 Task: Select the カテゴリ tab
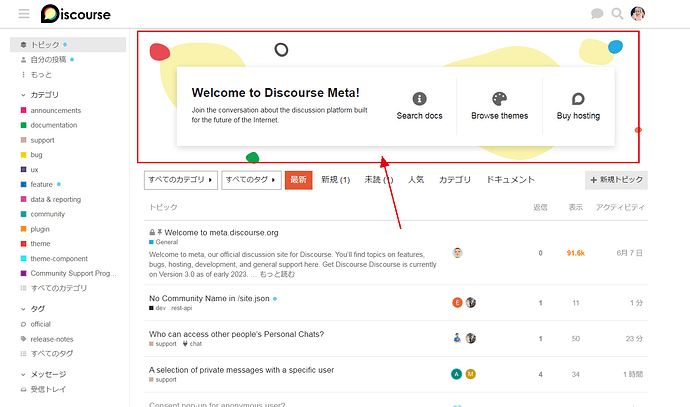(x=455, y=180)
